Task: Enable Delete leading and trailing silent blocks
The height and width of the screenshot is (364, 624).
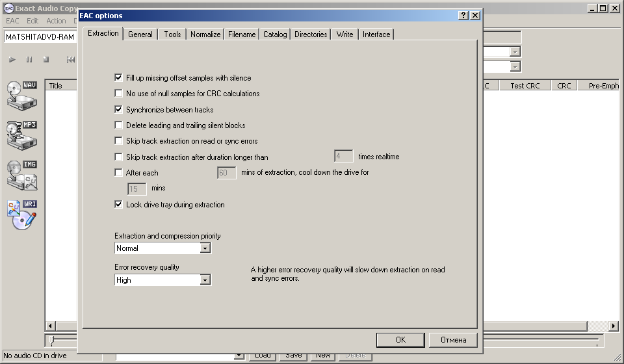Action: (118, 125)
